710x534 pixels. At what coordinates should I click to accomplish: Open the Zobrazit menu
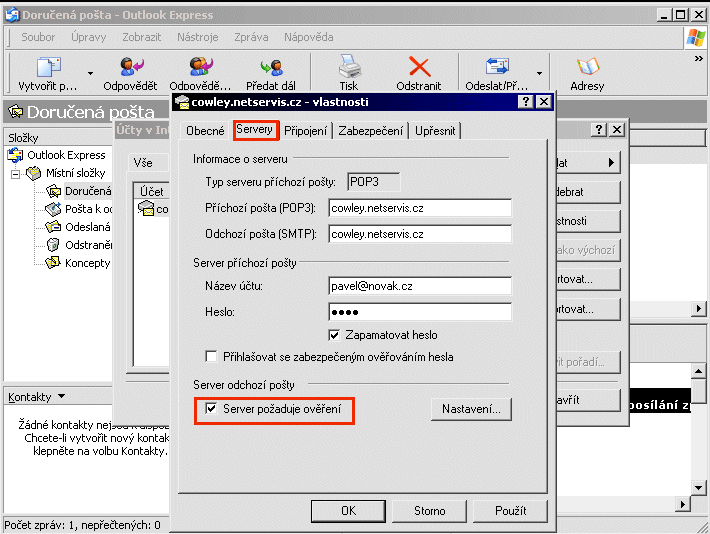click(x=141, y=37)
